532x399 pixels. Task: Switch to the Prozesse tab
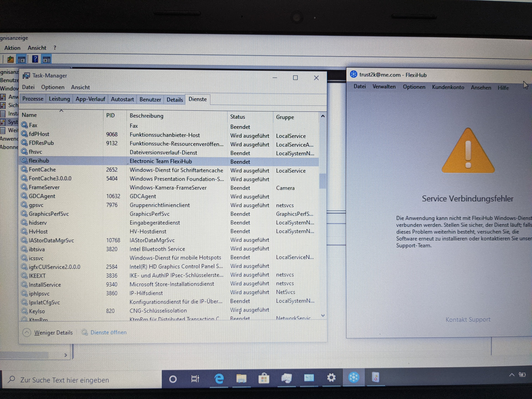point(33,99)
